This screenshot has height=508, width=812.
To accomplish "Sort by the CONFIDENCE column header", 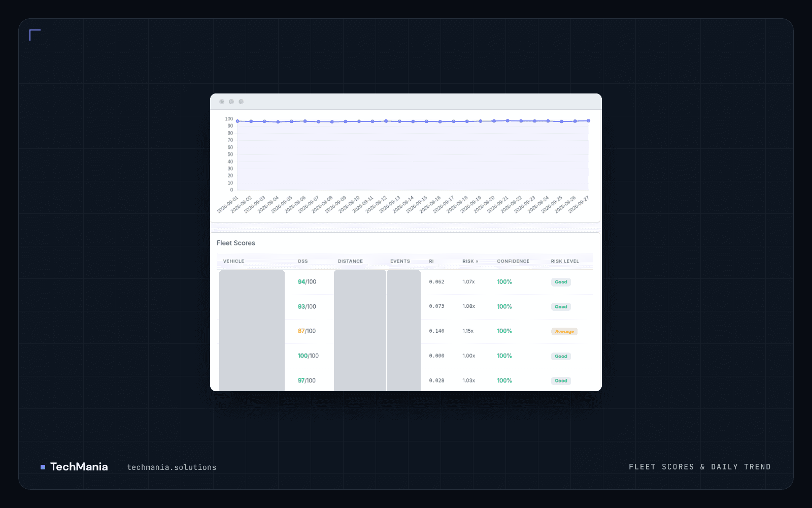I will pos(513,261).
